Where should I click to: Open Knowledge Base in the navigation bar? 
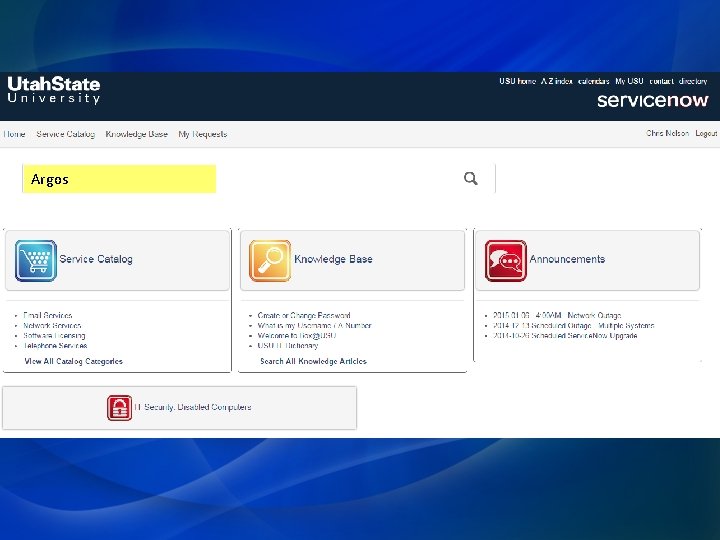pyautogui.click(x=136, y=134)
